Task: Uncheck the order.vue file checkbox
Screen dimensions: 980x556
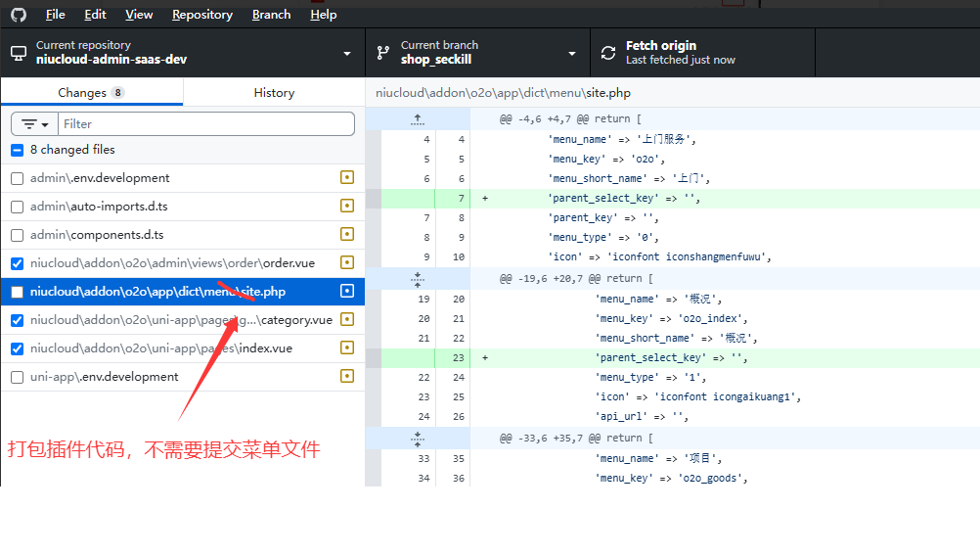Action: pos(17,263)
